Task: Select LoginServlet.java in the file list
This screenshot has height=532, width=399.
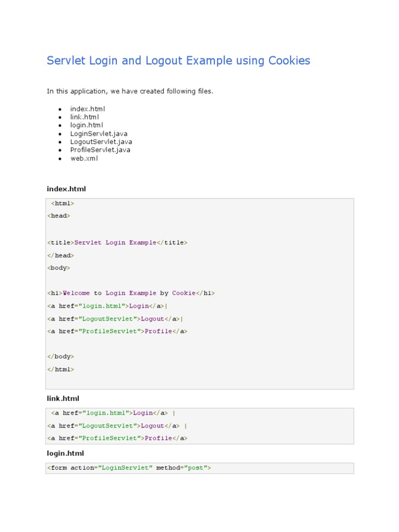Action: point(99,134)
